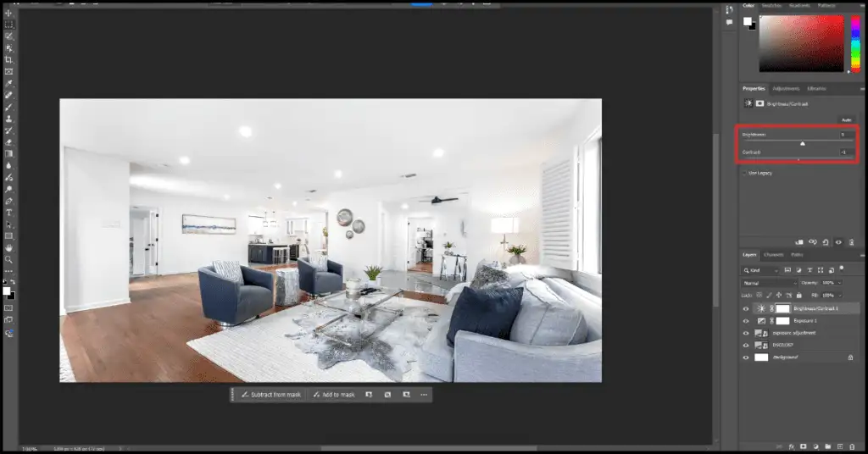Click the adjustment layer filter icon
This screenshot has width=868, height=454.
click(798, 270)
